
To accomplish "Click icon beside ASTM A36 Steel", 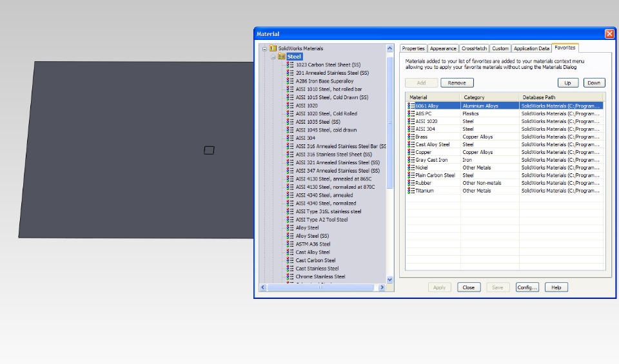I will [290, 244].
